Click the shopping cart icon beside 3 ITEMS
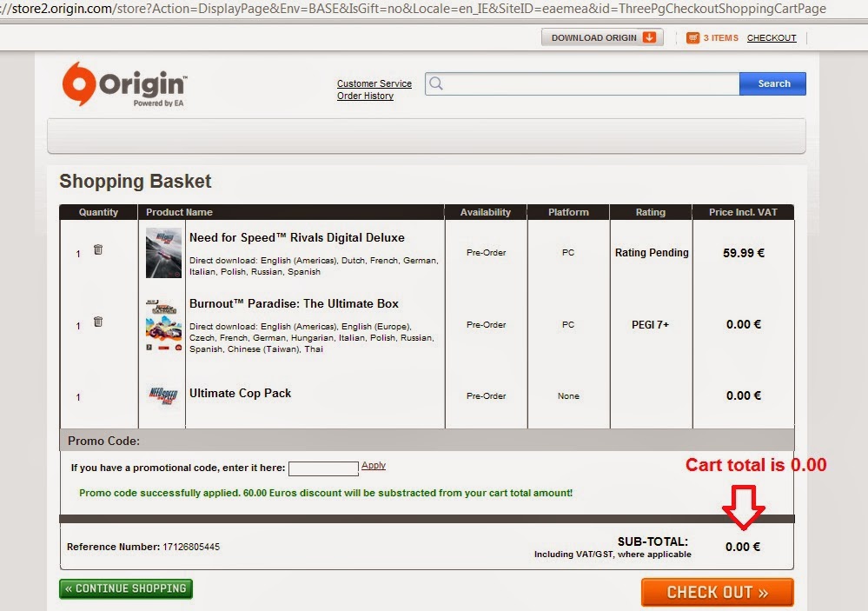 click(692, 37)
